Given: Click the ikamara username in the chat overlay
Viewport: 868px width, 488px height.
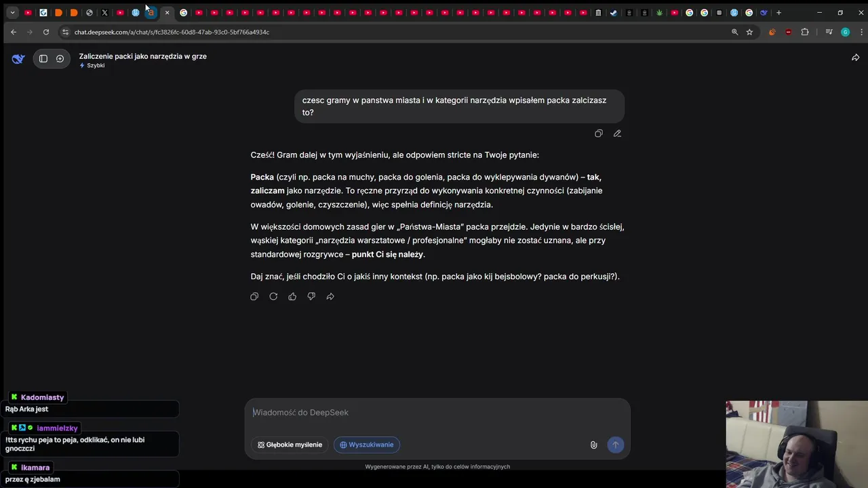Looking at the screenshot, I should (x=35, y=468).
